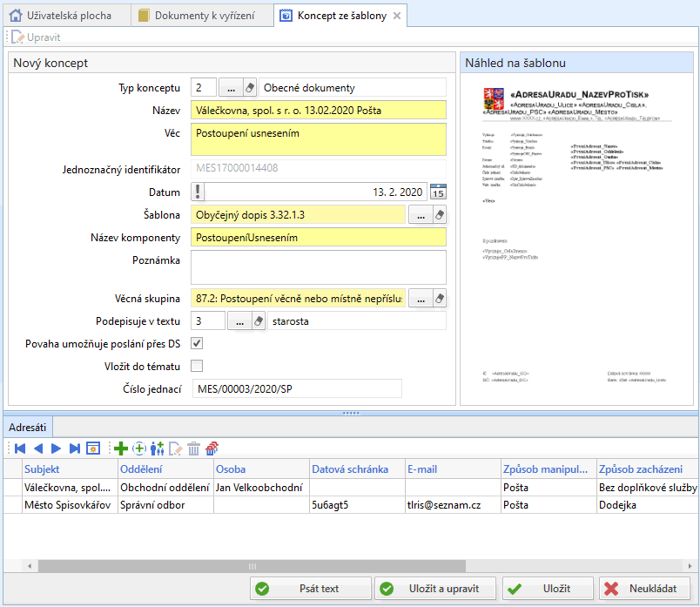Click the delete addressee trash icon
The width and height of the screenshot is (700, 607).
pos(193,449)
